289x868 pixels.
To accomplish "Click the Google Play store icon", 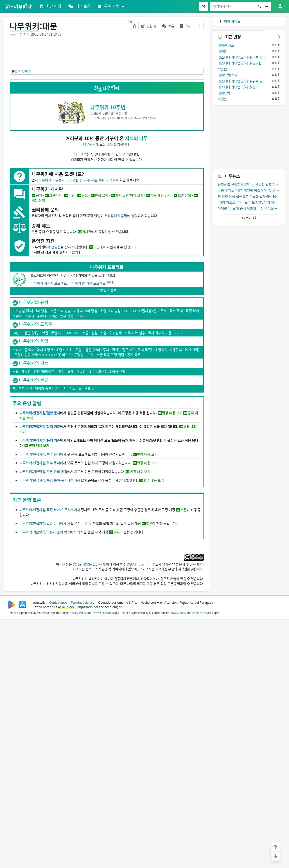I will 12,605.
